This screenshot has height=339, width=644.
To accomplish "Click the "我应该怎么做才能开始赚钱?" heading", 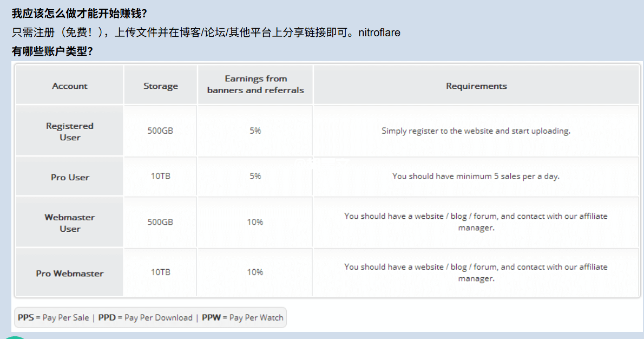I will (79, 14).
